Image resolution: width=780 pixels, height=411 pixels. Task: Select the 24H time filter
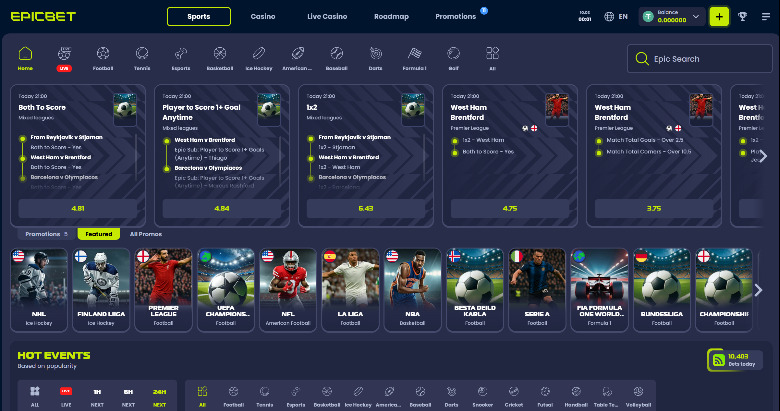159,396
